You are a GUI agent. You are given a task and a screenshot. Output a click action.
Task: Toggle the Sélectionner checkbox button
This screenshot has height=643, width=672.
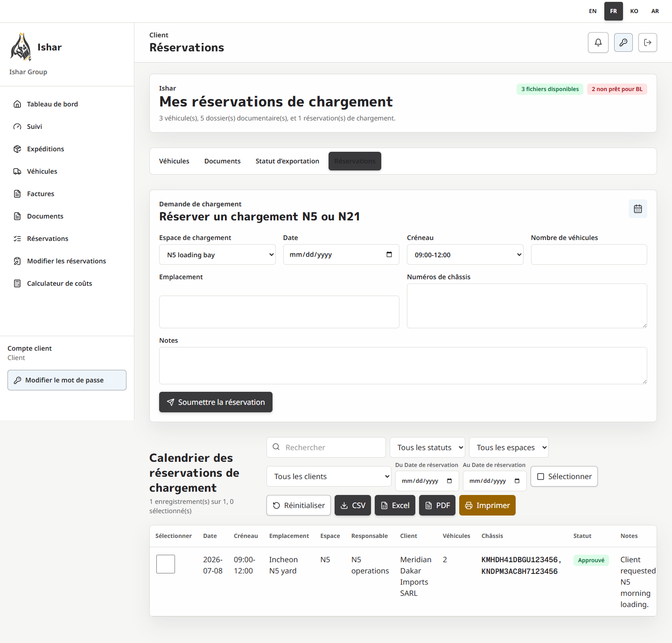(564, 476)
